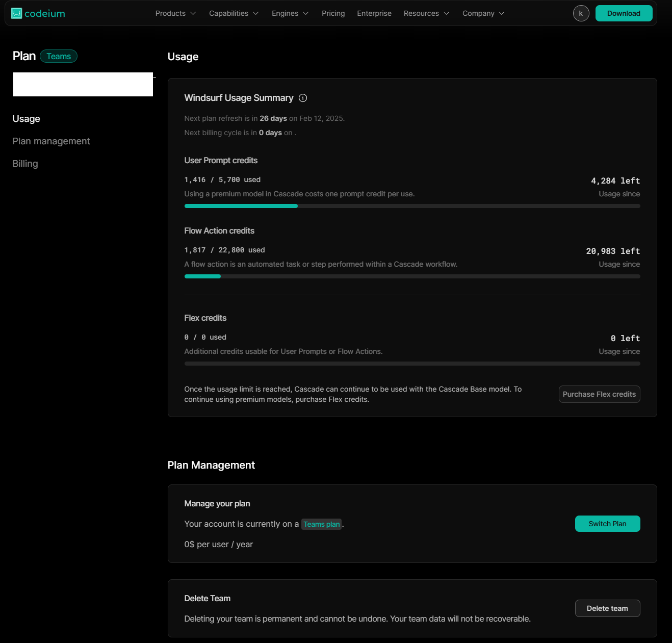The image size is (672, 643).
Task: Show info about Windsurf Usage Summary
Action: pos(303,98)
